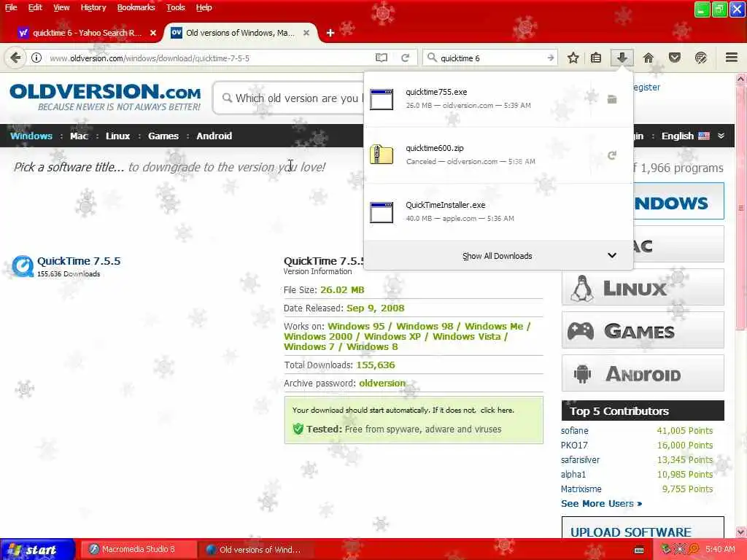Open contributor PKO17's profile

click(x=574, y=446)
